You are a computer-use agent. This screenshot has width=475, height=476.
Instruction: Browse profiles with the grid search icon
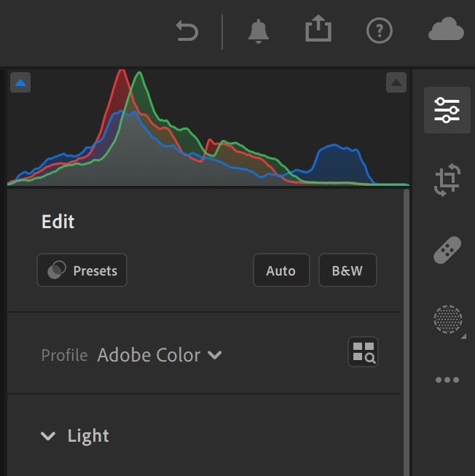[363, 352]
